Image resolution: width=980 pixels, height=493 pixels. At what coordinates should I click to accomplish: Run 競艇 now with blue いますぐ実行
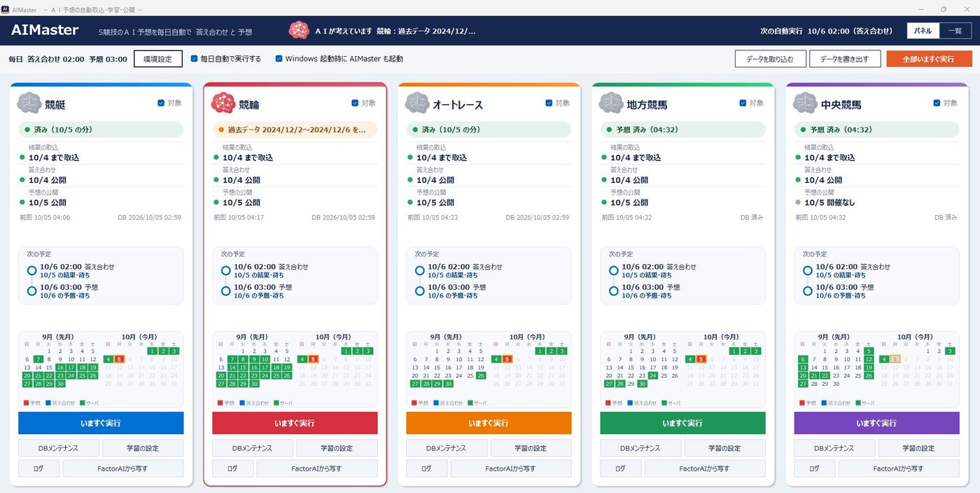(101, 423)
